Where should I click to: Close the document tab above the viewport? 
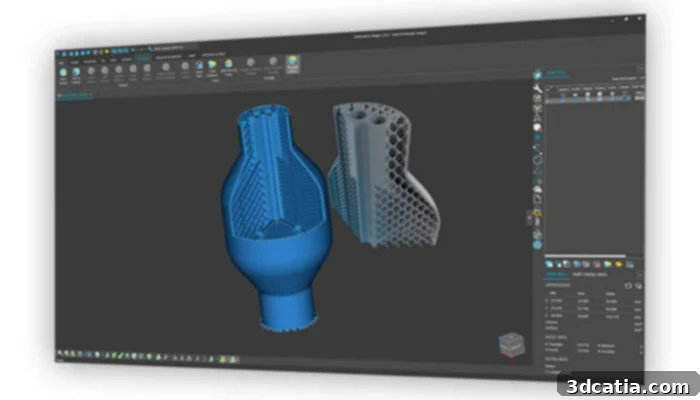tap(91, 95)
